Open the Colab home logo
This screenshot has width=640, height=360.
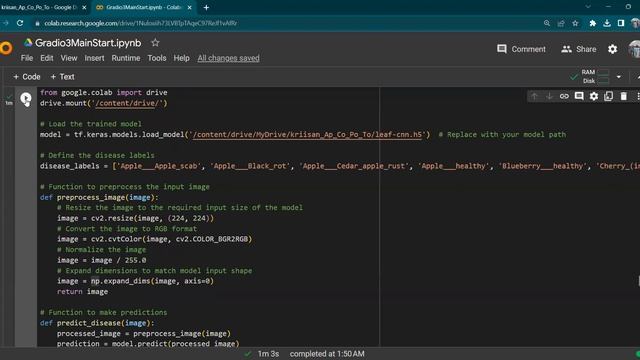6,48
